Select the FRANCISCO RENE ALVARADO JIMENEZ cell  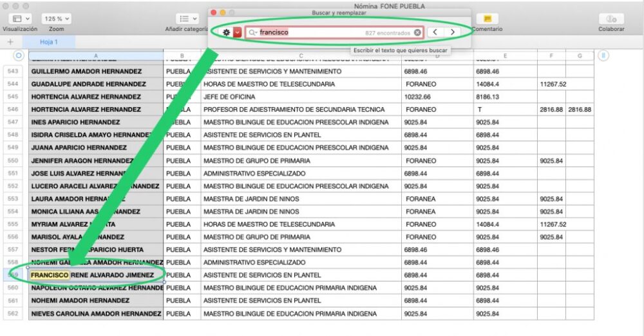pos(96,275)
